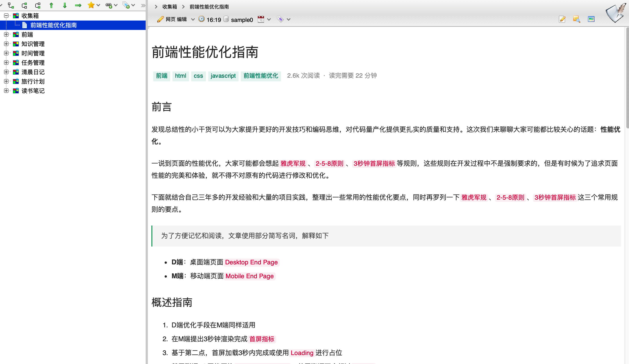Expand the 旅行计划 folder

pyautogui.click(x=6, y=81)
